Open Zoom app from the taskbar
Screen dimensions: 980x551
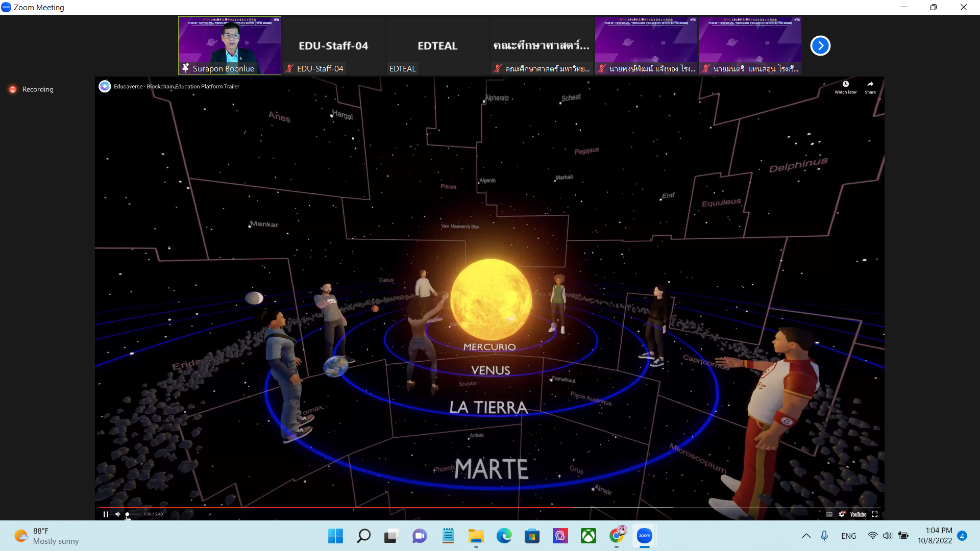(645, 536)
